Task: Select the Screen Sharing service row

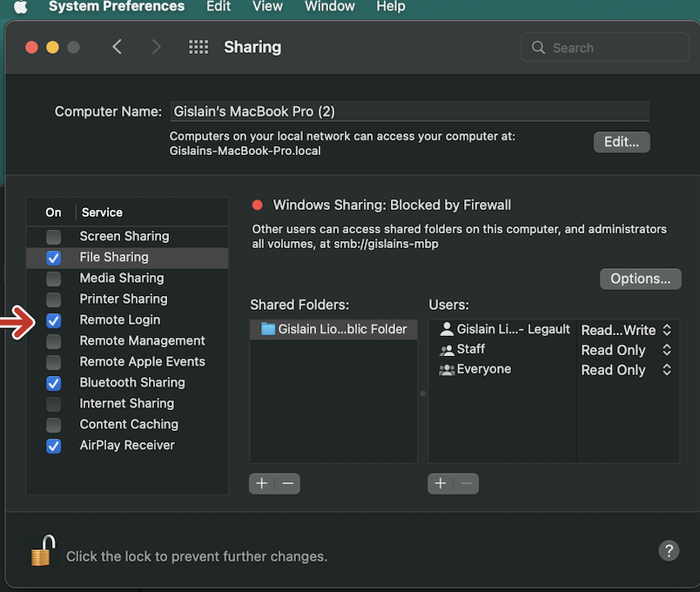Action: point(127,237)
